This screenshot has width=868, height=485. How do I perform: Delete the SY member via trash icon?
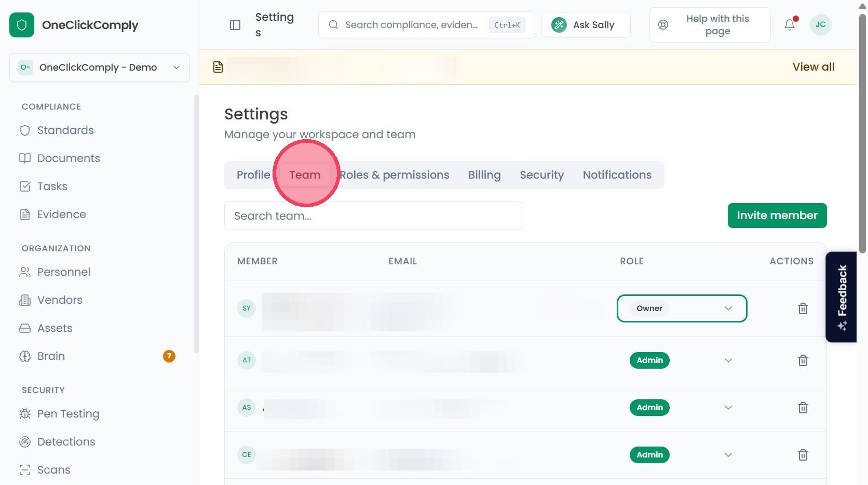[803, 308]
